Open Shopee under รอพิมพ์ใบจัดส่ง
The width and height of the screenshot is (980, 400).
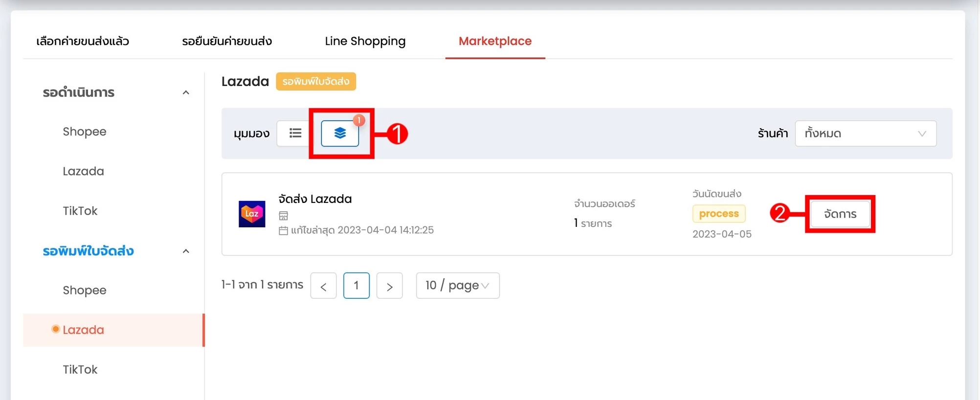click(85, 290)
